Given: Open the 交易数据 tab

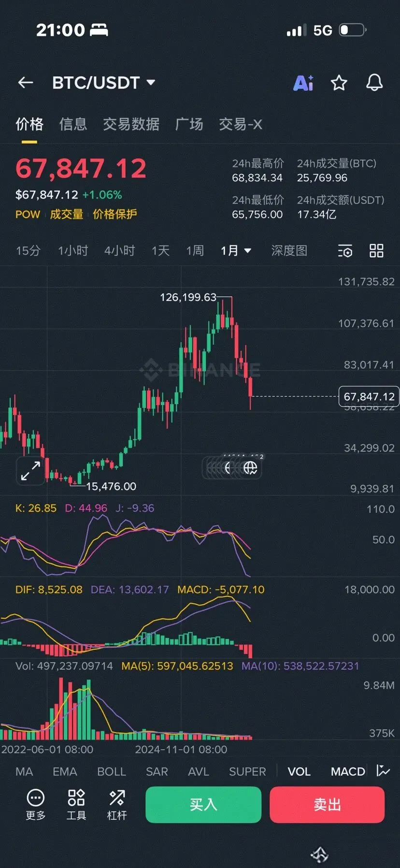Looking at the screenshot, I should (131, 124).
